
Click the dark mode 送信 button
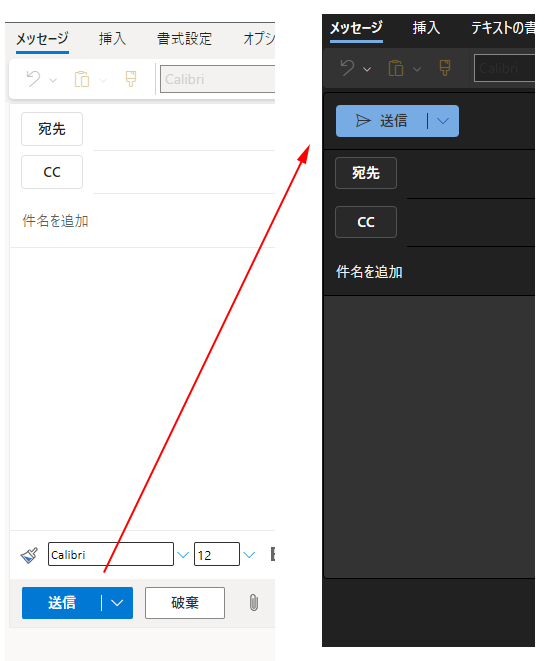381,121
